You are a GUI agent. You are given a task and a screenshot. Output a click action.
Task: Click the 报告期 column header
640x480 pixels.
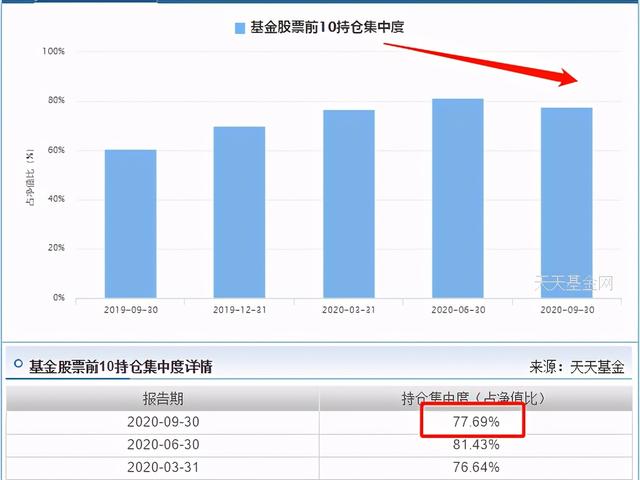pyautogui.click(x=163, y=399)
